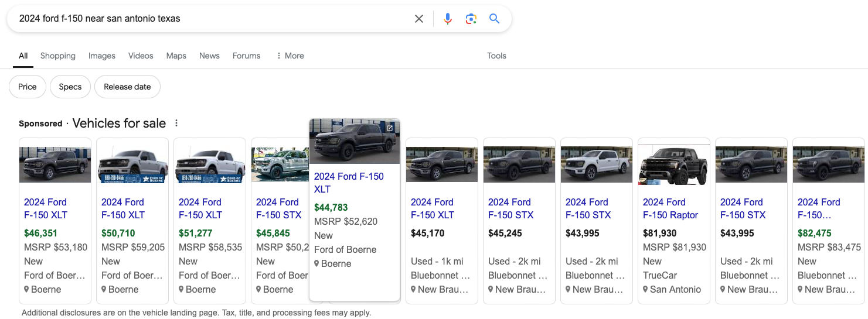Click MSRP $52,620 text on highlighted card
The height and width of the screenshot is (319, 868).
[x=346, y=221]
